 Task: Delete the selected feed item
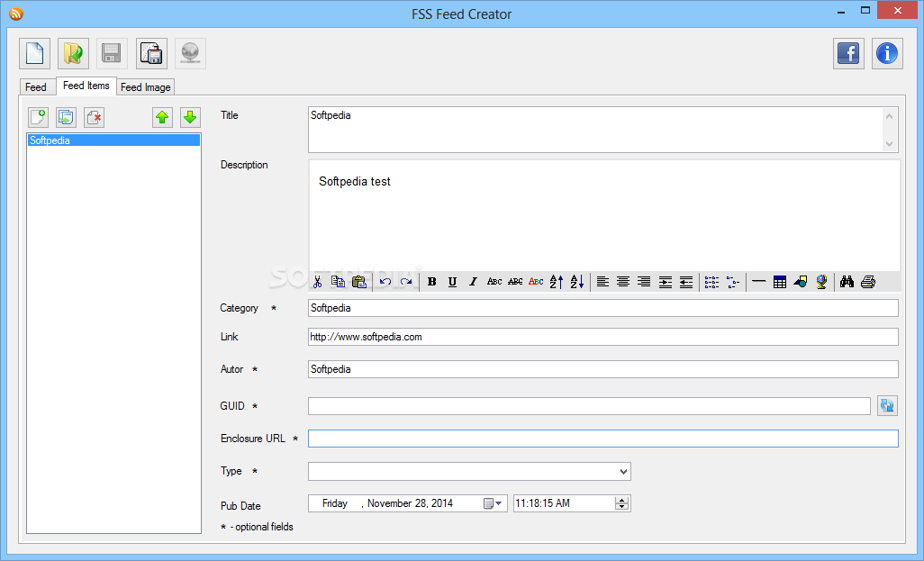(95, 117)
